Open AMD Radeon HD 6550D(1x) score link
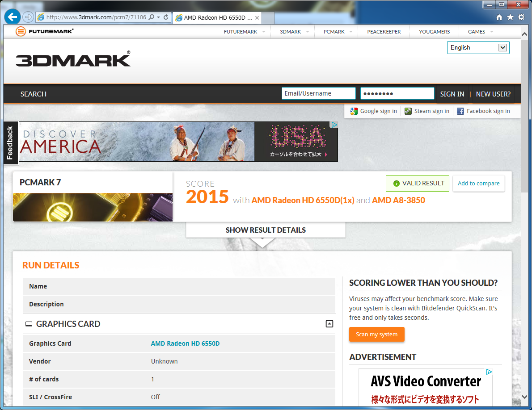 coord(303,200)
